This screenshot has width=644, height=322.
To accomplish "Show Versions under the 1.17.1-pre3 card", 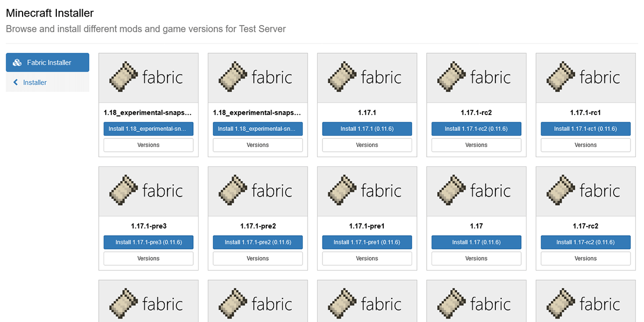I will [x=149, y=258].
